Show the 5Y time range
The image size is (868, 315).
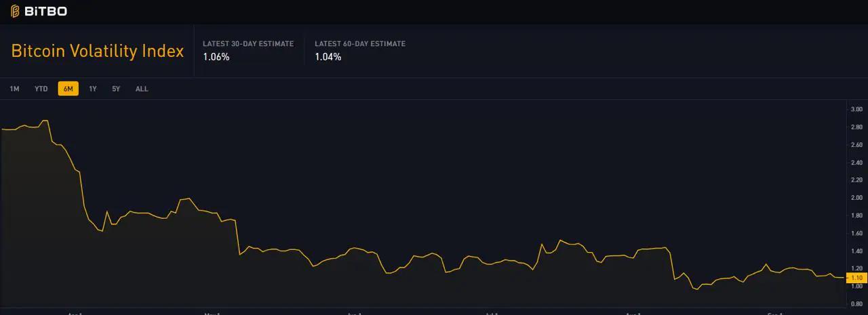116,89
